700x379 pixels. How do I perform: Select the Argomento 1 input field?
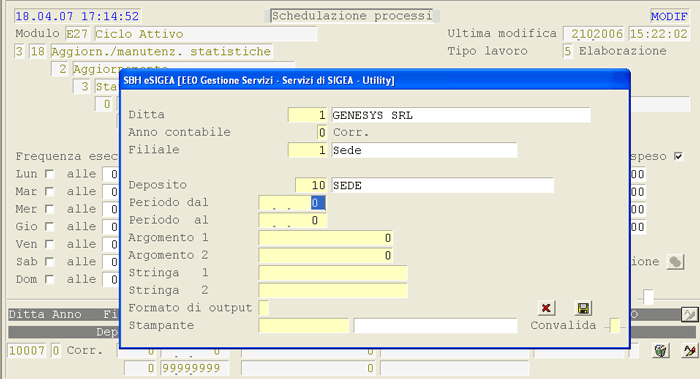(x=325, y=238)
